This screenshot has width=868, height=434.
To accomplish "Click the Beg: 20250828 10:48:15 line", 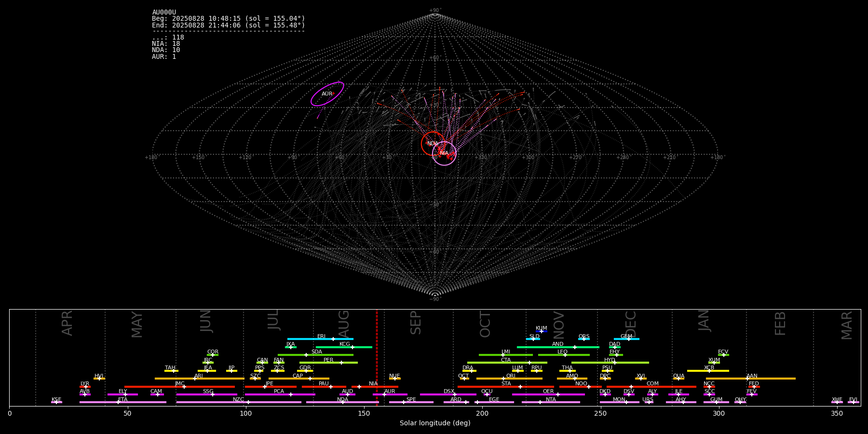I will (229, 19).
